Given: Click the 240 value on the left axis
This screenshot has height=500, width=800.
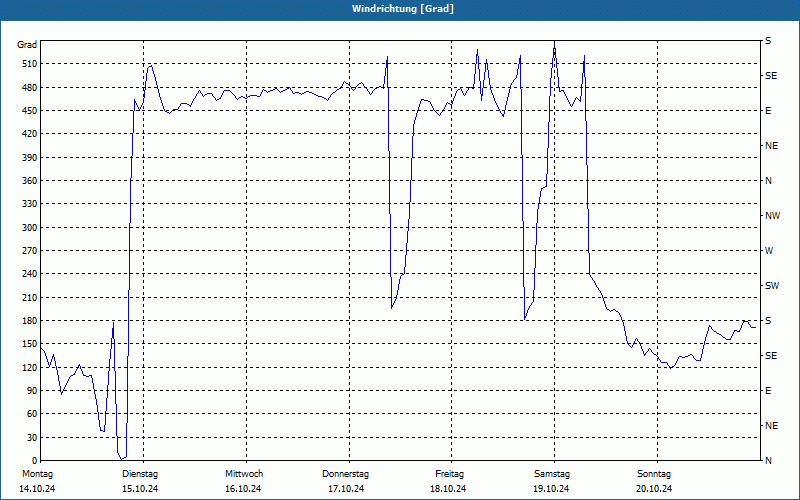Looking at the screenshot, I should tap(29, 274).
